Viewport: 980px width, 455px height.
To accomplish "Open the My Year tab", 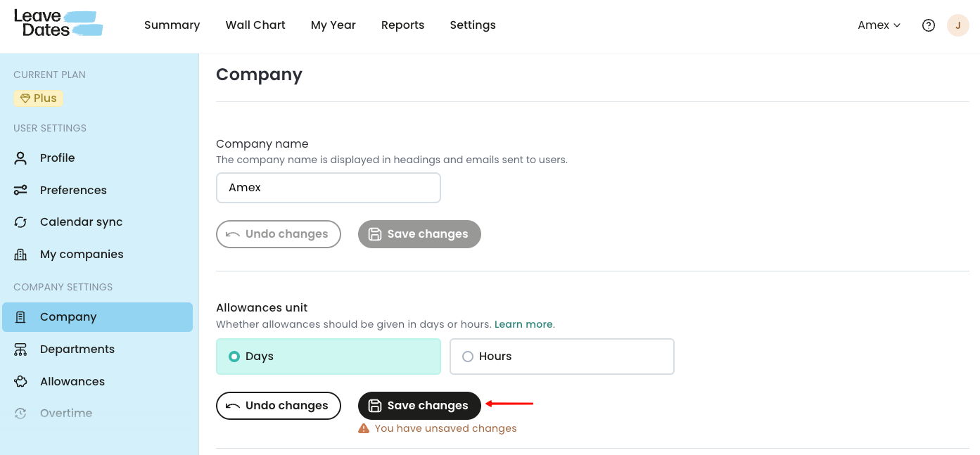I will (333, 25).
